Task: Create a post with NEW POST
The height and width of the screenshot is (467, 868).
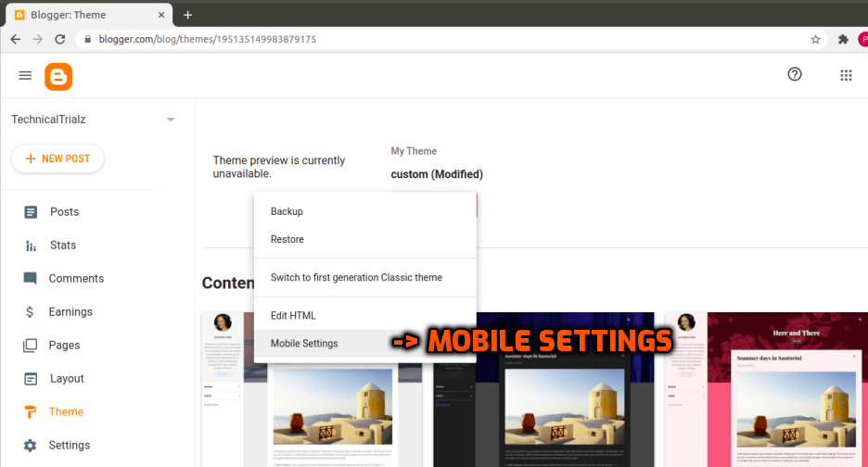Action: 57,158
